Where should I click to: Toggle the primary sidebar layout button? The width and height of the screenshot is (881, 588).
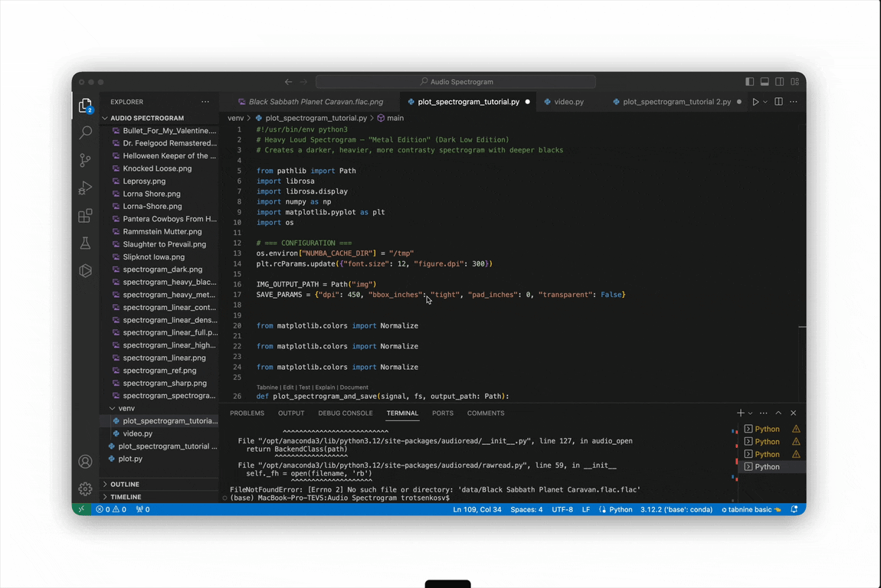point(749,82)
